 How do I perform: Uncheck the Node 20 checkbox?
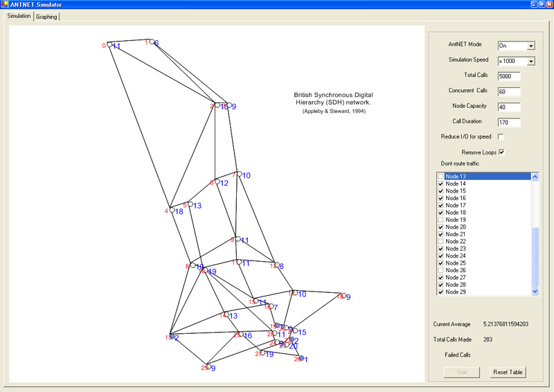440,227
